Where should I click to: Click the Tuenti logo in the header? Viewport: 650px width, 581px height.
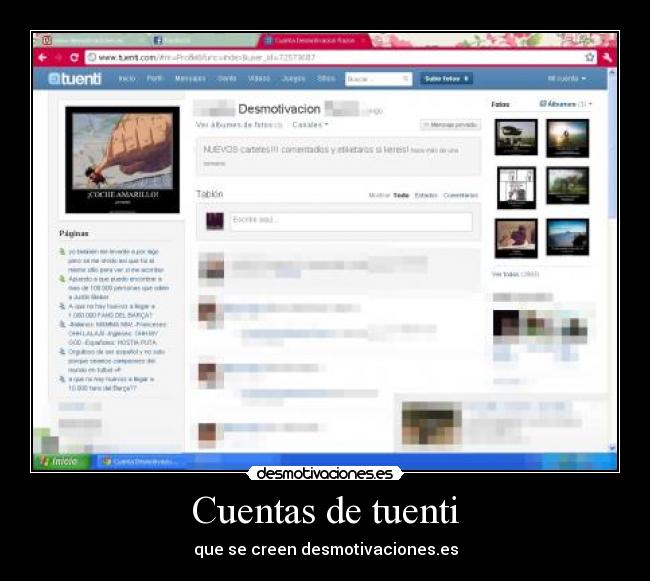coord(75,78)
